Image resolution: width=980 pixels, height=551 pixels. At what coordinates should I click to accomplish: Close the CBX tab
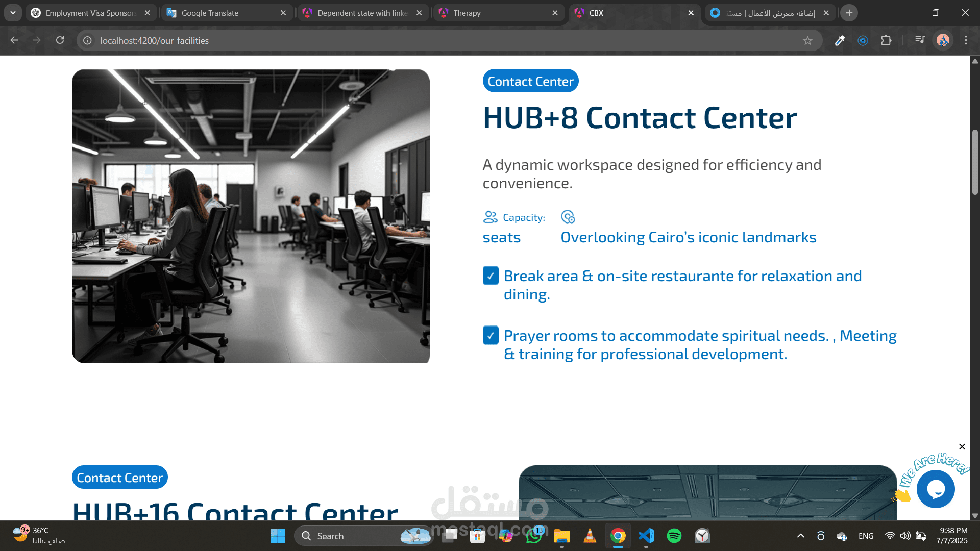point(691,13)
